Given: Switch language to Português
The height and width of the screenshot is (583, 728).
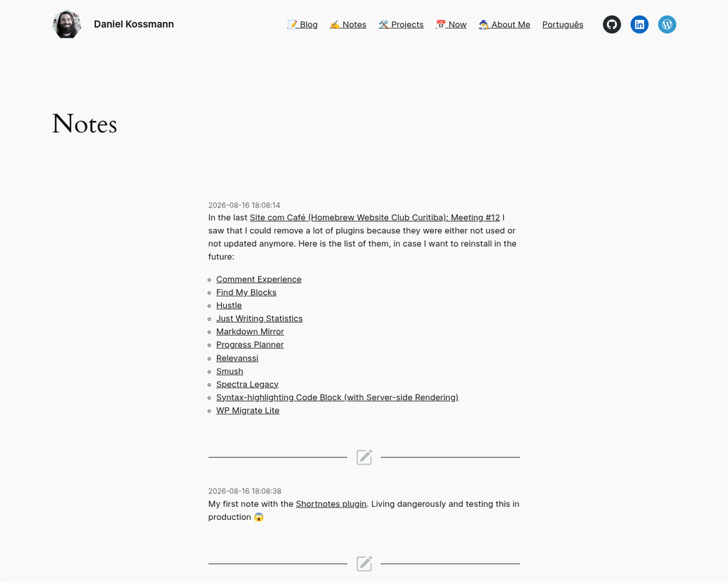Looking at the screenshot, I should pos(563,25).
